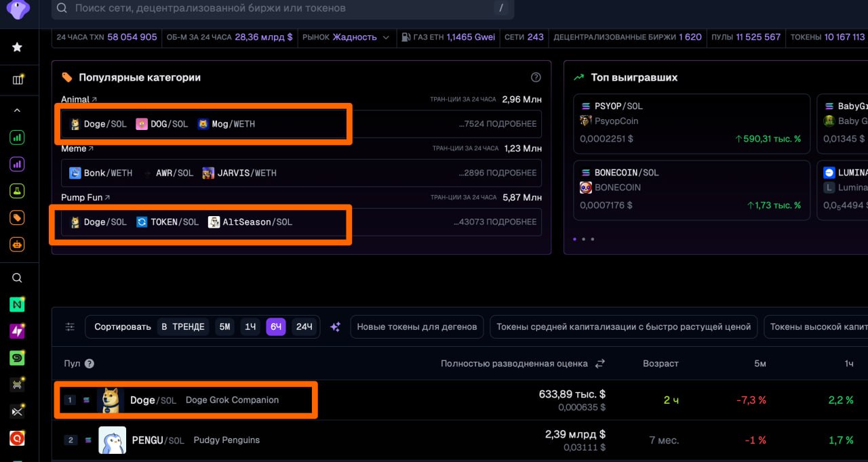Open the PENGU/SOL Pudgy Penguins pool row
The image size is (868, 462).
(x=460, y=440)
